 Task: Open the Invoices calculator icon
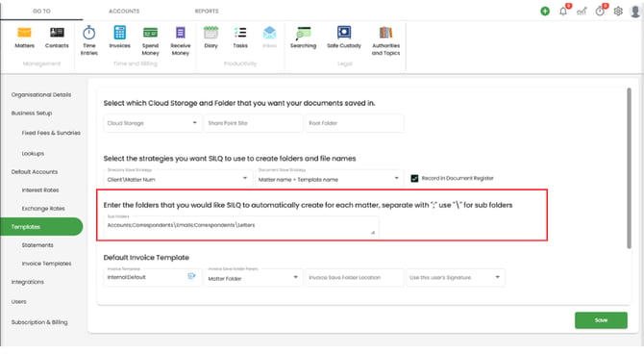click(119, 33)
